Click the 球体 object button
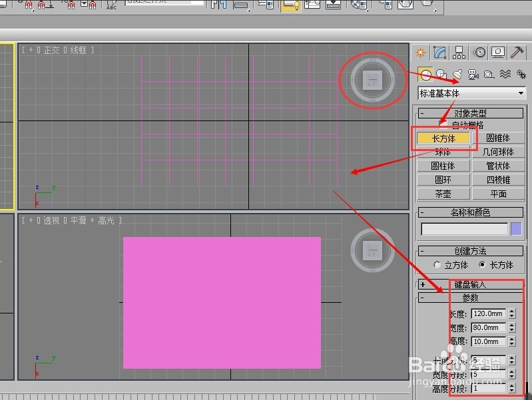The image size is (532, 400). coord(443,152)
